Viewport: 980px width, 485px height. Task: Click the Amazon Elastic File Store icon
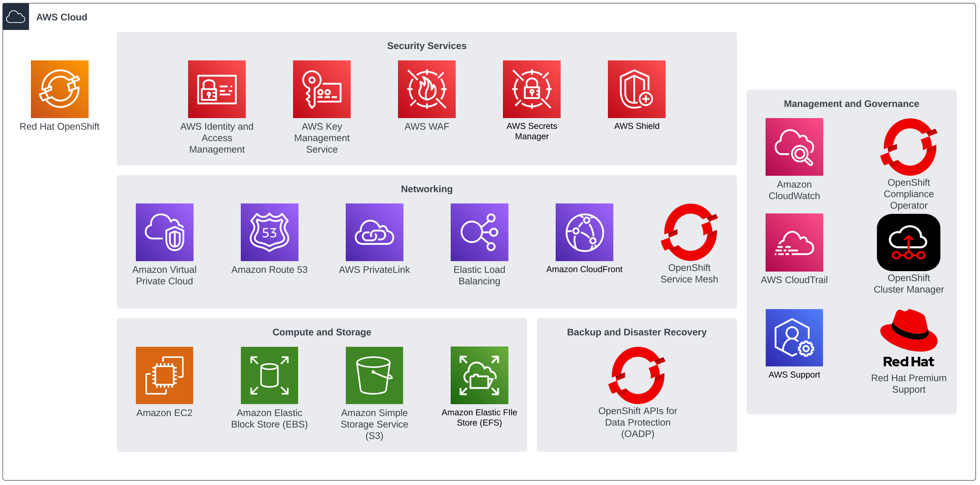click(479, 375)
